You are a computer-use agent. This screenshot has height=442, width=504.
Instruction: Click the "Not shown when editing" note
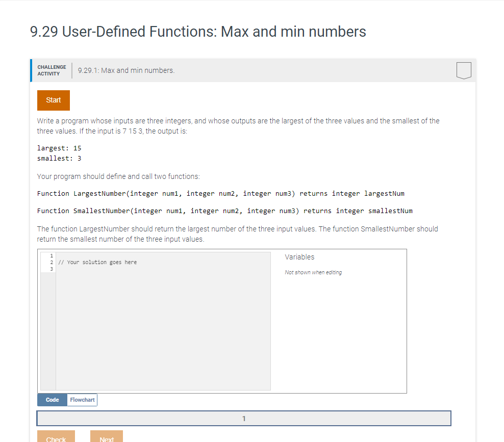(313, 272)
